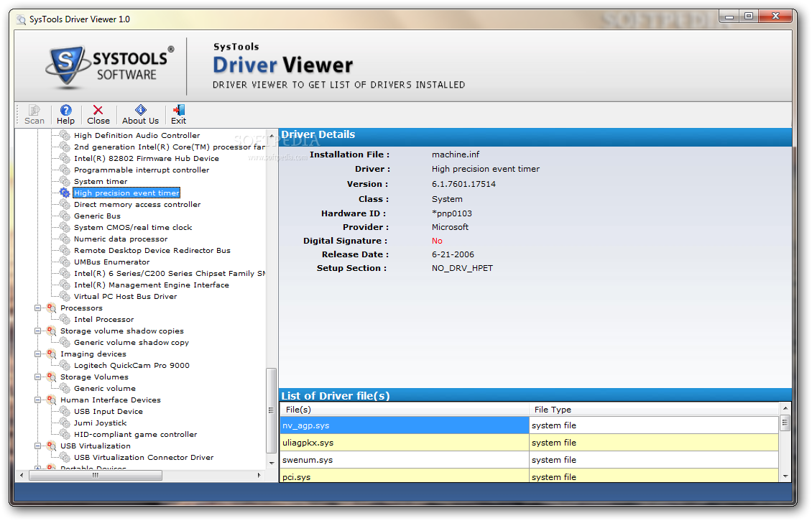Image resolution: width=812 pixels, height=521 pixels.
Task: Collapse the USB Virtualization node
Action: (38, 446)
